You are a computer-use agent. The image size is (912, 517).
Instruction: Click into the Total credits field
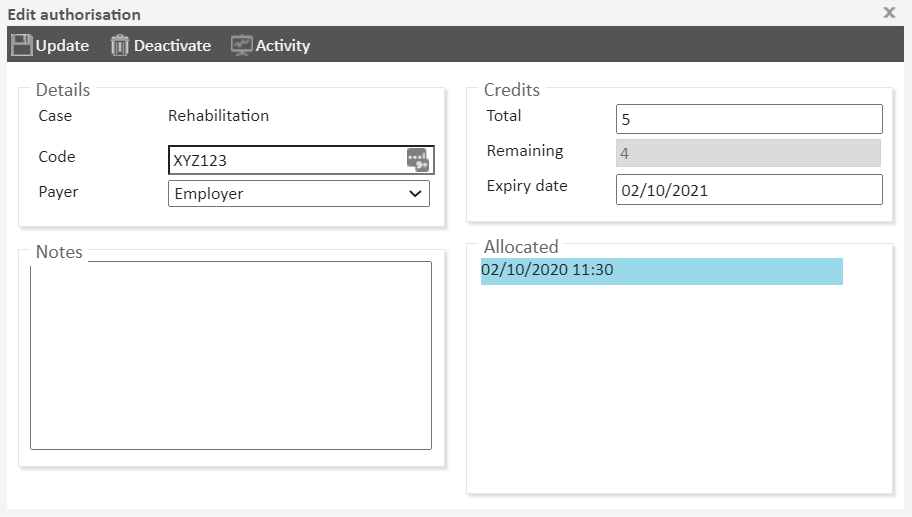748,119
